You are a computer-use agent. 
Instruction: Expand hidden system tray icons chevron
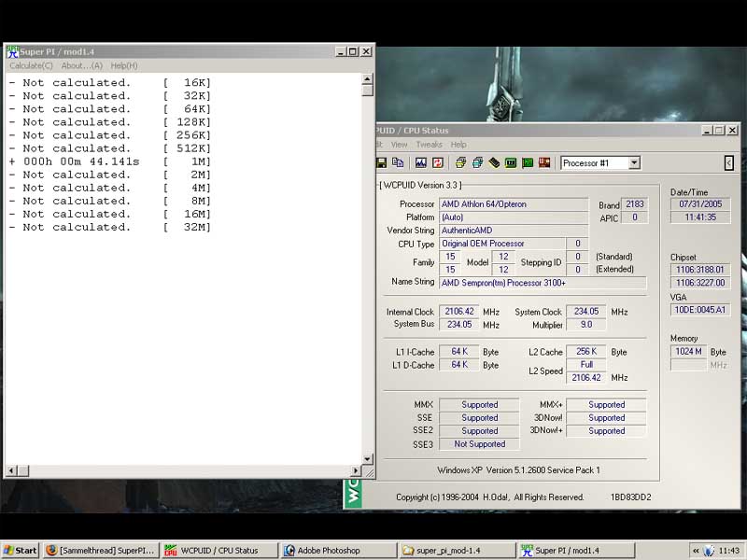[x=696, y=551]
